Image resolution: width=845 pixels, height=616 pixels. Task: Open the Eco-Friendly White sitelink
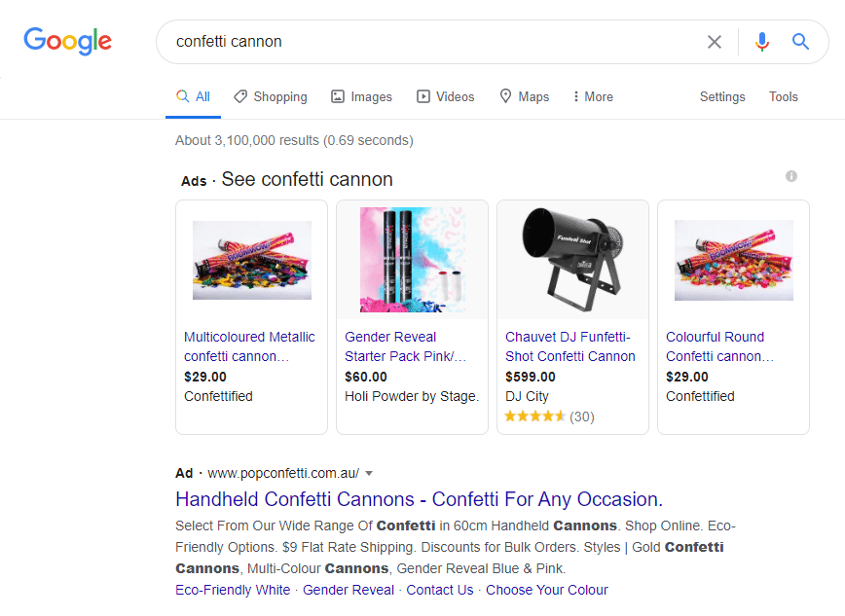coord(233,590)
